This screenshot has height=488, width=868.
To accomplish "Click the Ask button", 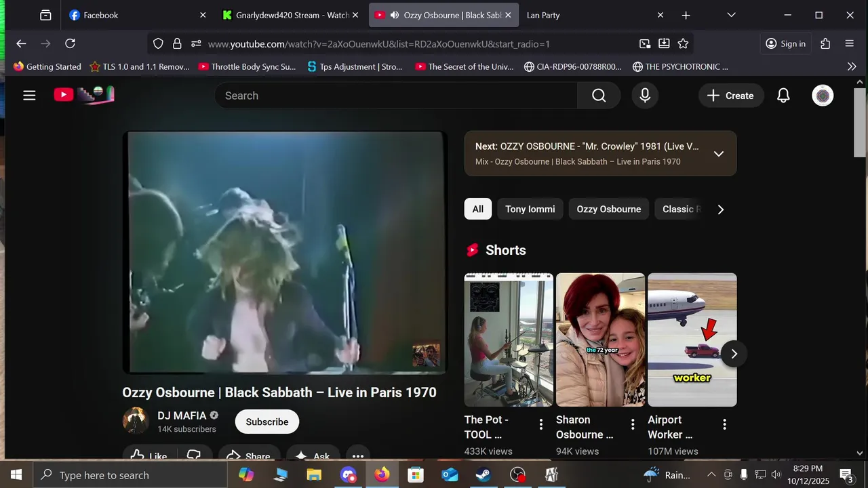I will click(313, 456).
